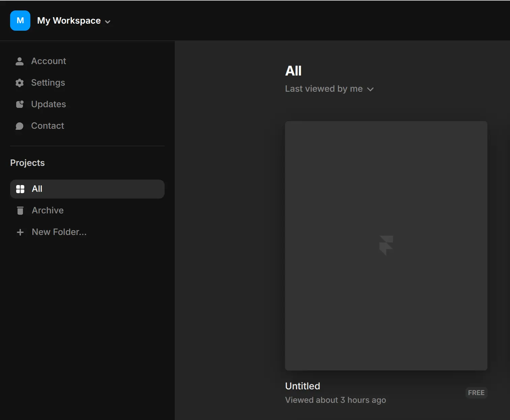This screenshot has height=420, width=510.
Task: Click the Account person icon
Action: [x=20, y=61]
